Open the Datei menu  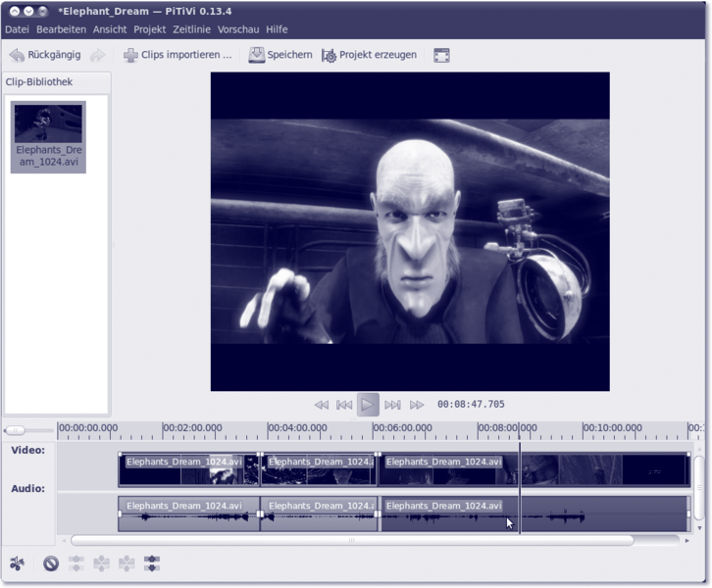coord(17,29)
